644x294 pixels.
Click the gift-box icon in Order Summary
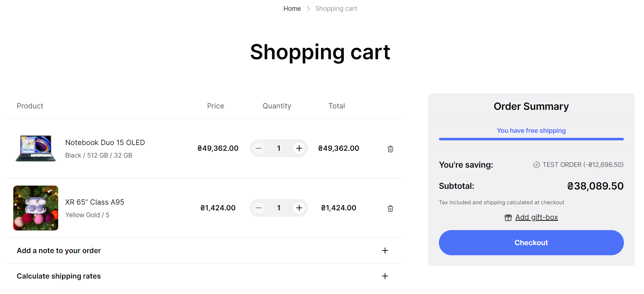click(x=508, y=218)
